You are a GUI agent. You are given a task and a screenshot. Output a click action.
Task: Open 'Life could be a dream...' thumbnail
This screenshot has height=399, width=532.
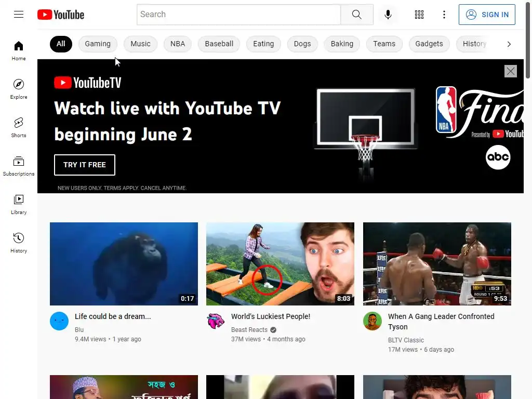[124, 264]
